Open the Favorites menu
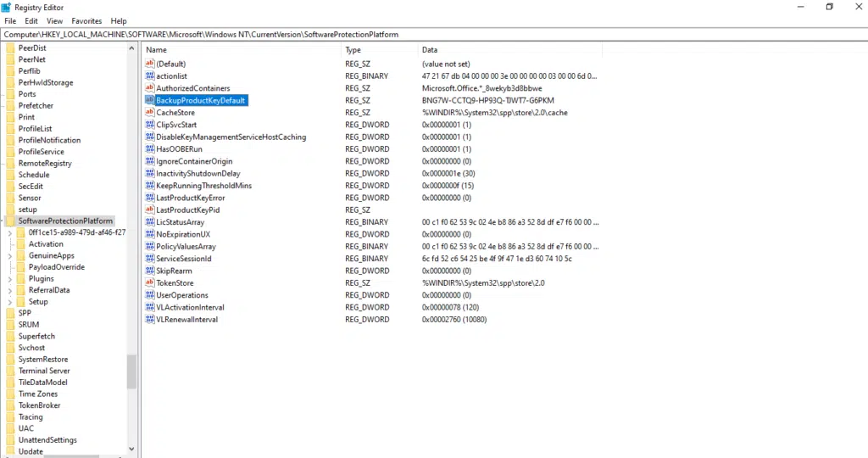This screenshot has height=458, width=868. point(86,21)
